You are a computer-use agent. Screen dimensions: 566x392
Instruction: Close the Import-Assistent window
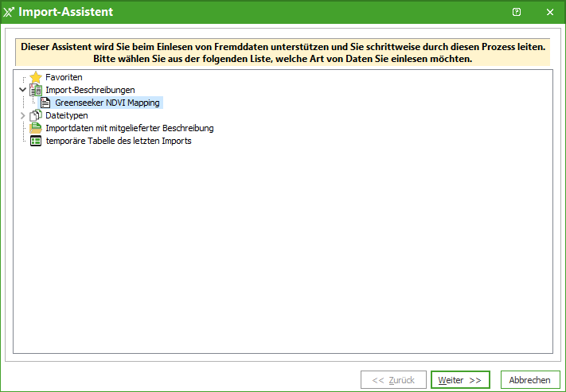click(549, 12)
